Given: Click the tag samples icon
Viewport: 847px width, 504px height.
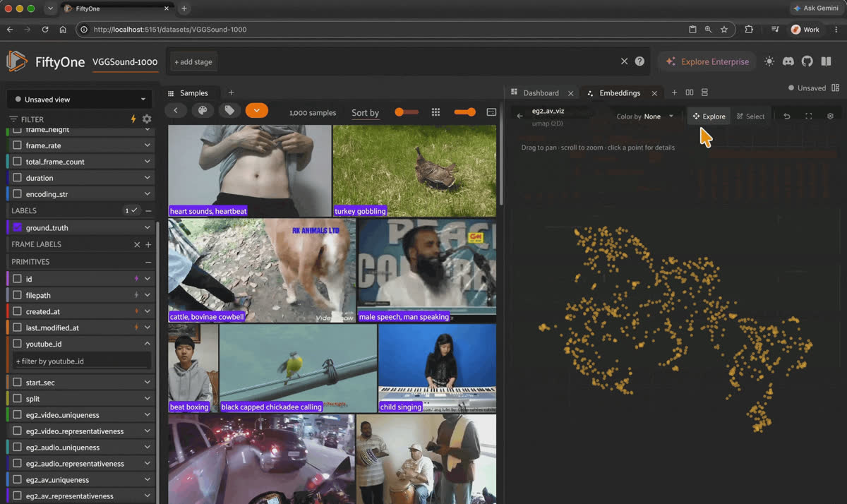Looking at the screenshot, I should click(229, 111).
